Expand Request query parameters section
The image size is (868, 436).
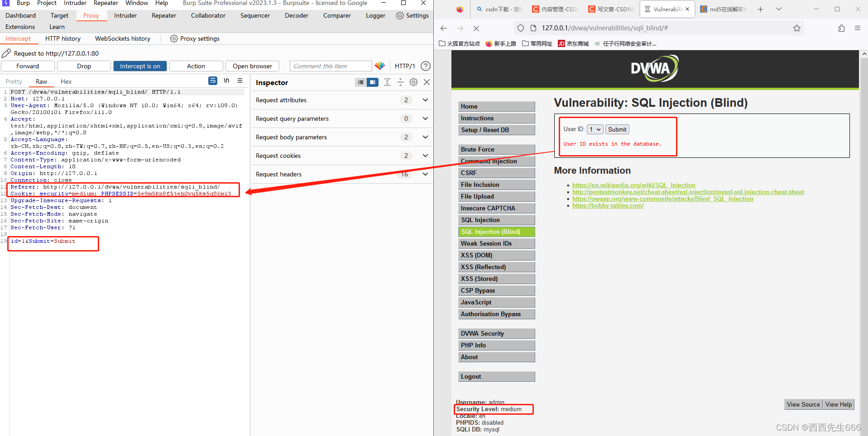(425, 118)
